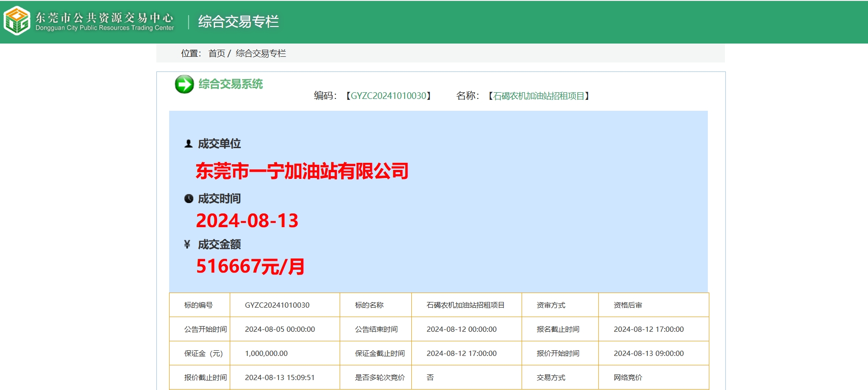Click the 成交时间 label
Image resolution: width=868 pixels, height=390 pixels.
click(x=219, y=199)
